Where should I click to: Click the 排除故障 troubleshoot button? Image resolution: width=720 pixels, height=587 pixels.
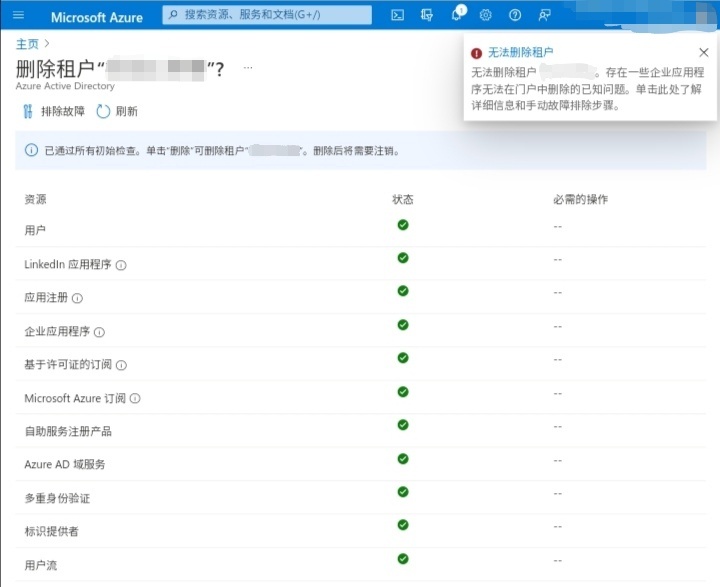coord(54,111)
